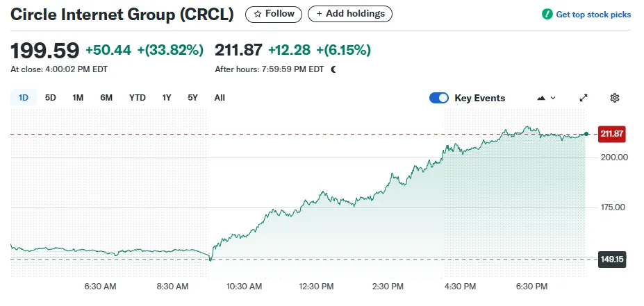
Task: Select the 6M time range
Action: coord(106,98)
